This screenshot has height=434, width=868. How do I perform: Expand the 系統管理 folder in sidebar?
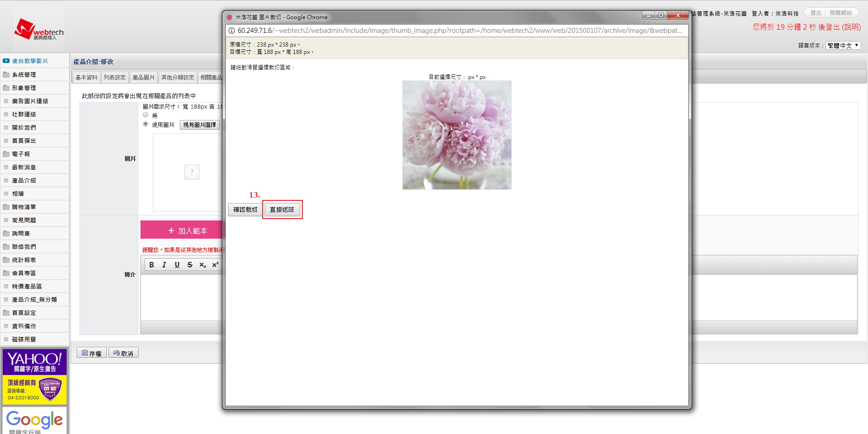[24, 74]
